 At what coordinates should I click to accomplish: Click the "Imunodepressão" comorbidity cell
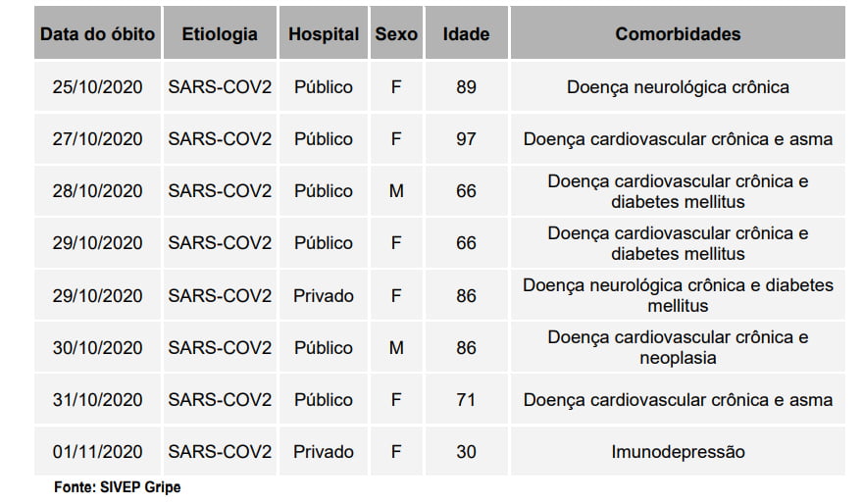pyautogui.click(x=678, y=452)
